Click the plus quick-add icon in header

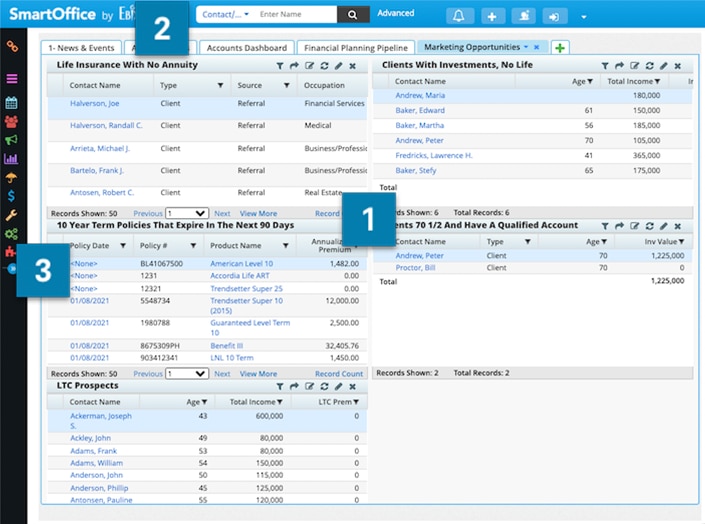tap(492, 16)
